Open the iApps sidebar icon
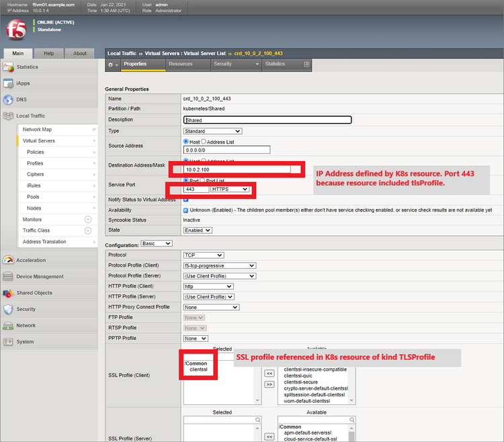 8,83
